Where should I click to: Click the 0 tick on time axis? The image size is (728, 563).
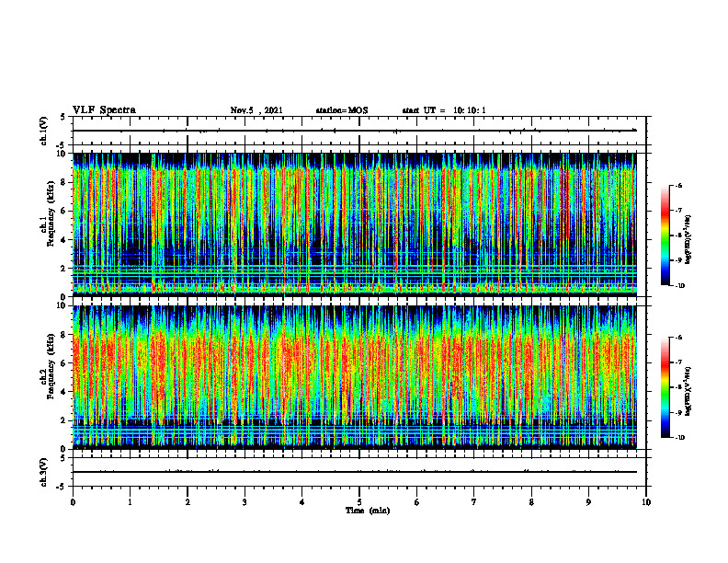pos(73,502)
